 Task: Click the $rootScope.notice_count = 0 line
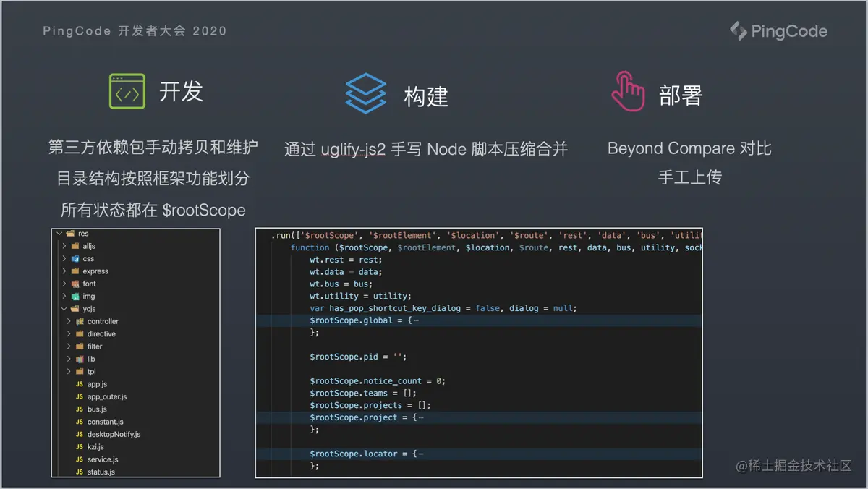pyautogui.click(x=378, y=380)
